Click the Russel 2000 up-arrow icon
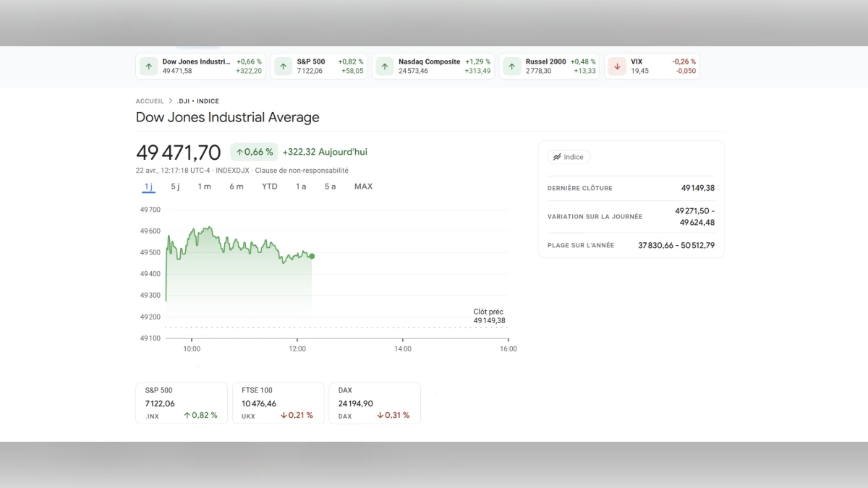 [512, 66]
